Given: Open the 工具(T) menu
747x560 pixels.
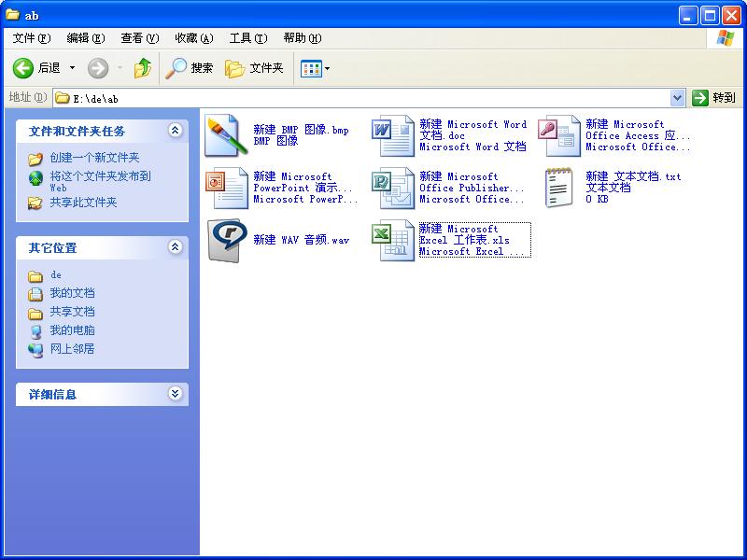Looking at the screenshot, I should tap(248, 38).
